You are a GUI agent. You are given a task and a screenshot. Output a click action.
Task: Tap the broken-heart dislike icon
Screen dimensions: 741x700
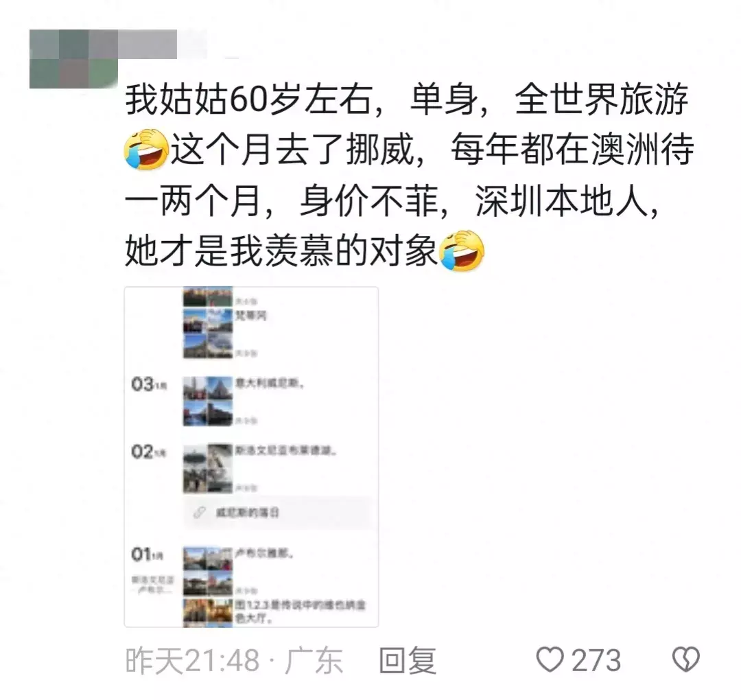pos(685,660)
